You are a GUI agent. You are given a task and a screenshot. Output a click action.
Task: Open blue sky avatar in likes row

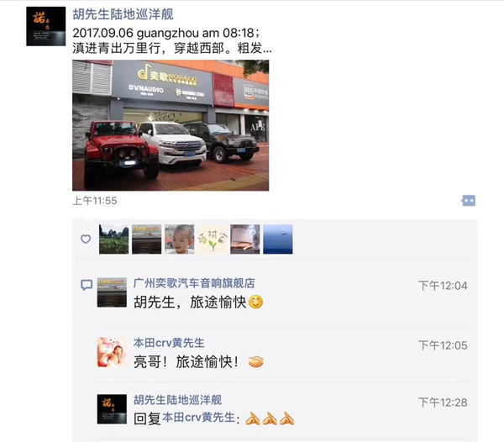coord(278,239)
